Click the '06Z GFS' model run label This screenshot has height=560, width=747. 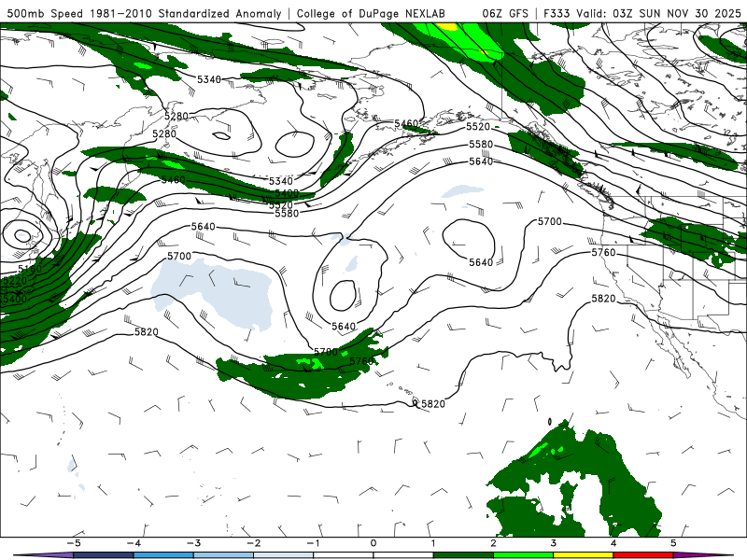coord(505,13)
